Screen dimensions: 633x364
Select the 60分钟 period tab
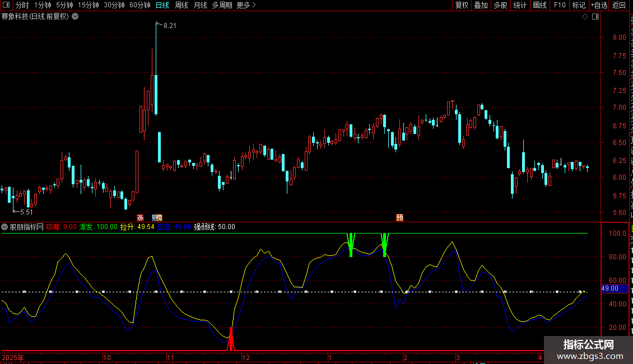140,5
